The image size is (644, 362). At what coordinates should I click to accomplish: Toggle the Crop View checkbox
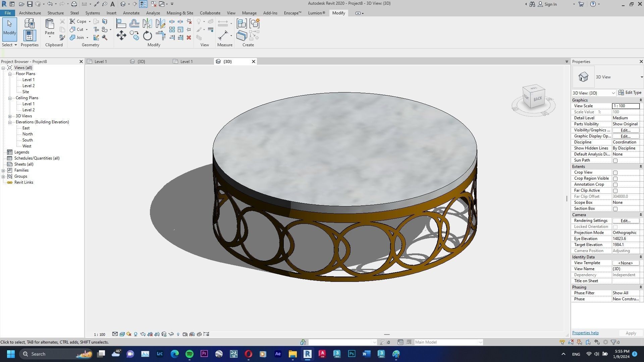(615, 173)
